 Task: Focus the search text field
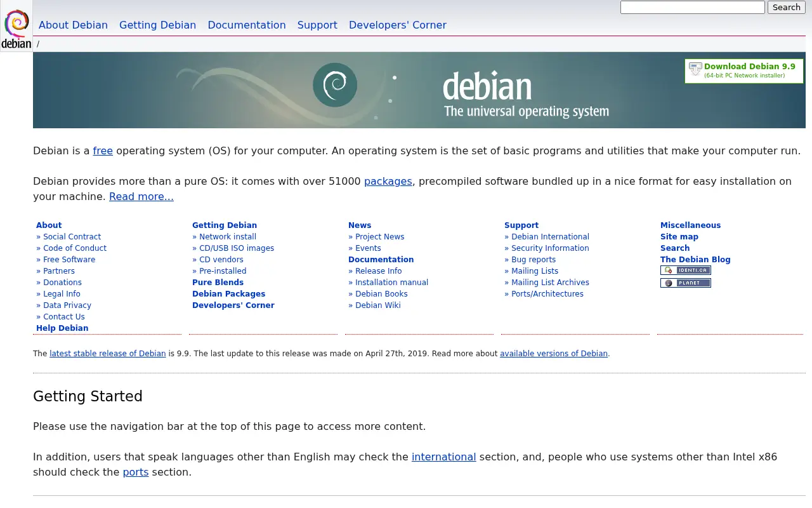click(x=693, y=8)
